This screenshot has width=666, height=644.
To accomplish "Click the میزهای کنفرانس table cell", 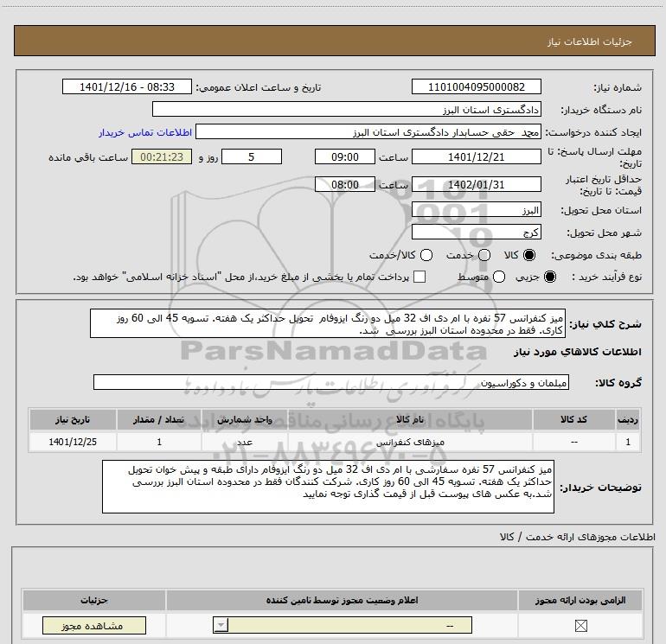I will (410, 442).
